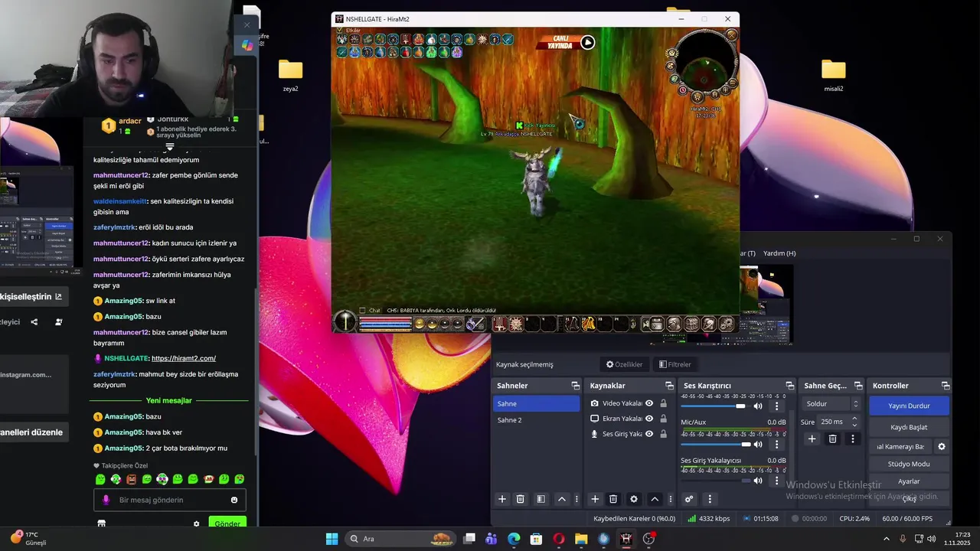The width and height of the screenshot is (980, 551).
Task: Open chat settings gear beside Gönder
Action: coord(196,524)
